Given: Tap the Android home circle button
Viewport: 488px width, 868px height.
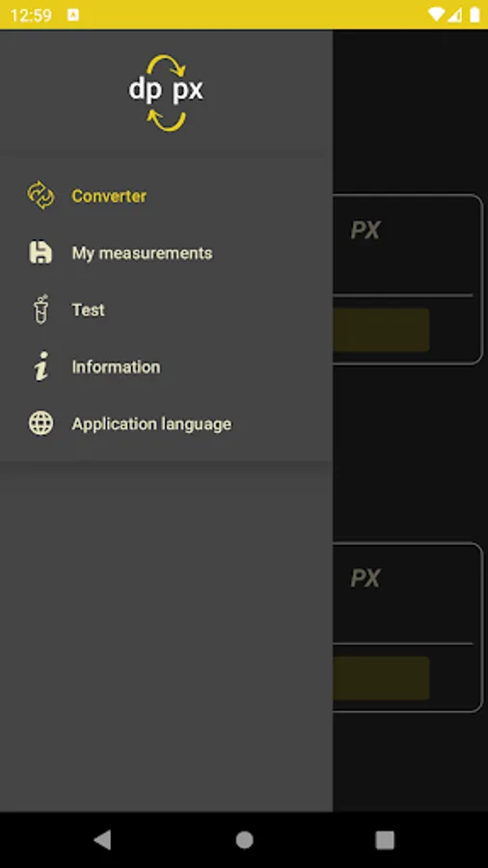Looking at the screenshot, I should click(244, 840).
